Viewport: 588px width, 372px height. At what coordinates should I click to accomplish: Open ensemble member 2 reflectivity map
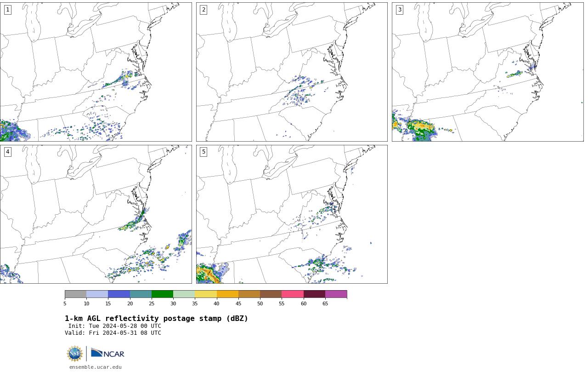[x=292, y=72]
